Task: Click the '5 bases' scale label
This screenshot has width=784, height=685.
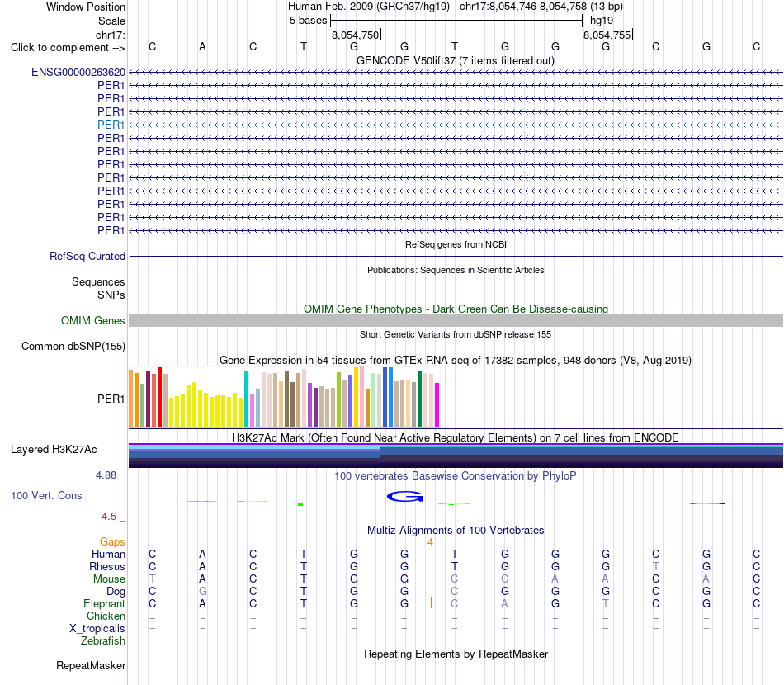Action: coord(308,21)
